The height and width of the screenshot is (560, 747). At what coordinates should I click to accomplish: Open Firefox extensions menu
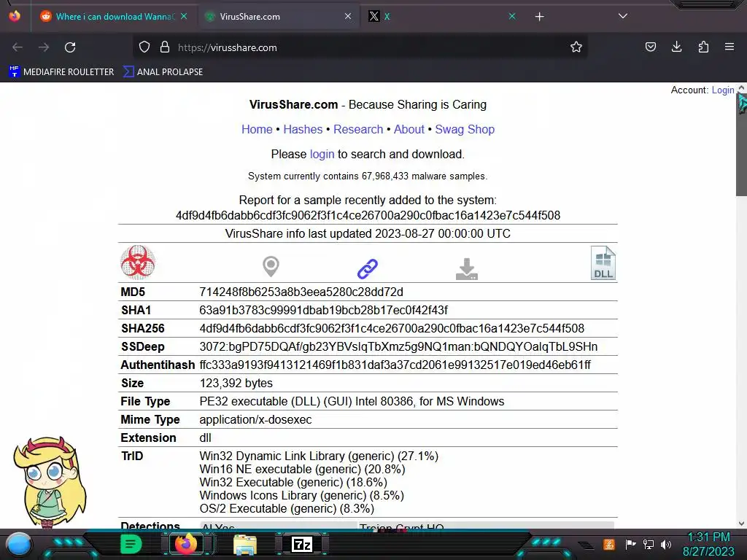pyautogui.click(x=703, y=47)
